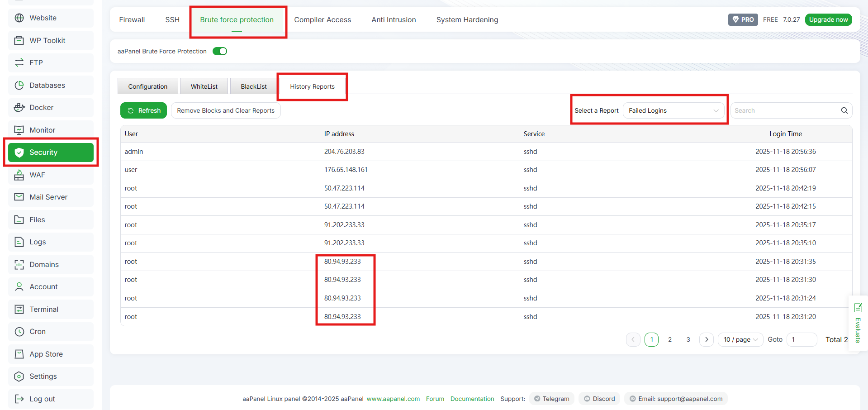
Task: Click the Evaluate feedback icon
Action: click(x=858, y=308)
